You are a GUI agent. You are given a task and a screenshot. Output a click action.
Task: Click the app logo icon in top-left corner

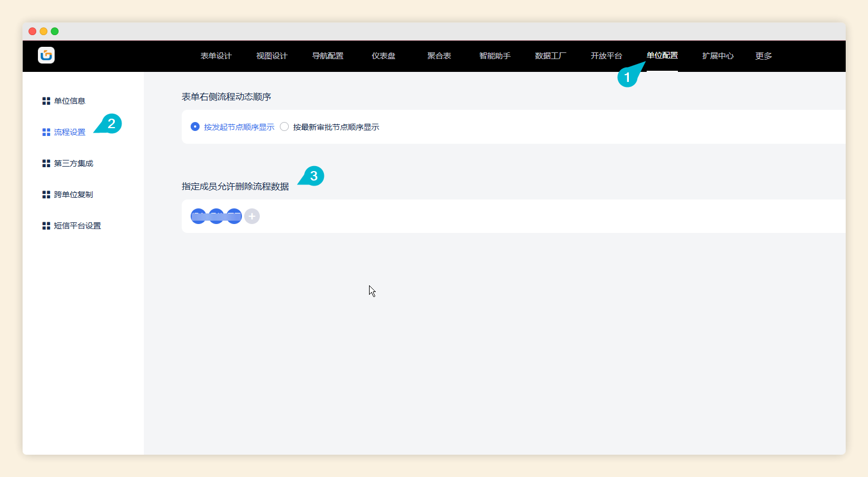[46, 56]
